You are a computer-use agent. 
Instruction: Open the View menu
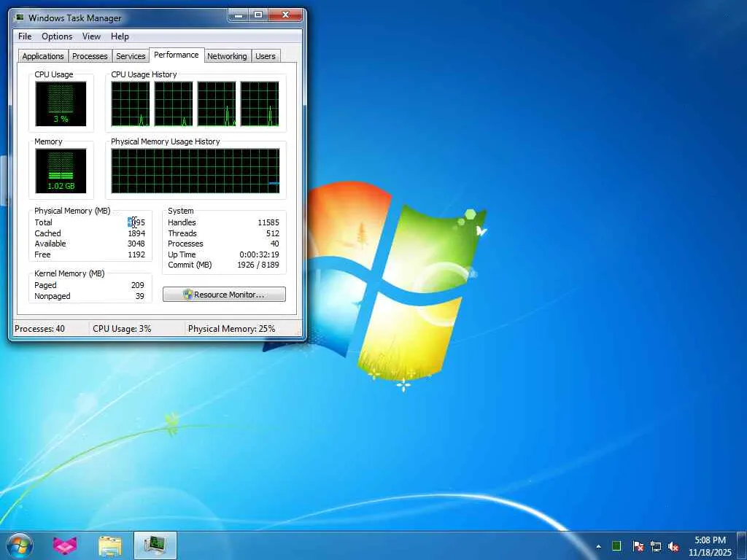pyautogui.click(x=91, y=36)
